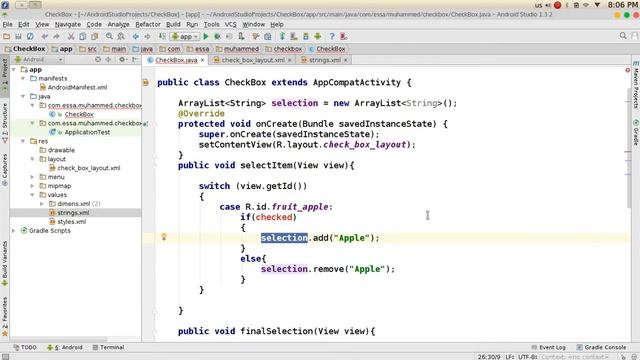
Task: Click the Project panel settings gear
Action: (122, 60)
